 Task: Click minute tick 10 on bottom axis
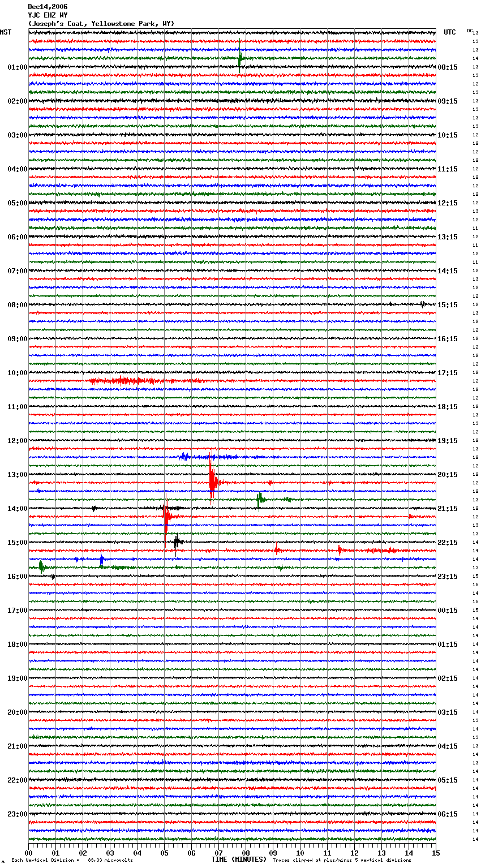pos(300,853)
